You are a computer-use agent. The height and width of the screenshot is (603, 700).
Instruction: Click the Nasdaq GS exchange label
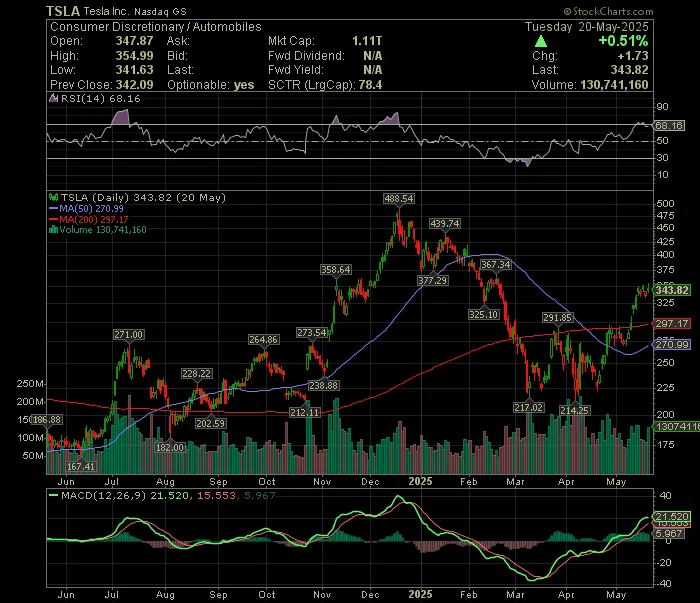[x=160, y=12]
